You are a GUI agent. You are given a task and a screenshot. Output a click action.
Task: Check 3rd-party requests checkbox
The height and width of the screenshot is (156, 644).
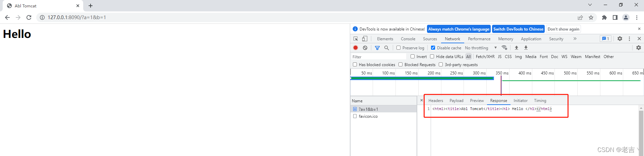(x=441, y=65)
